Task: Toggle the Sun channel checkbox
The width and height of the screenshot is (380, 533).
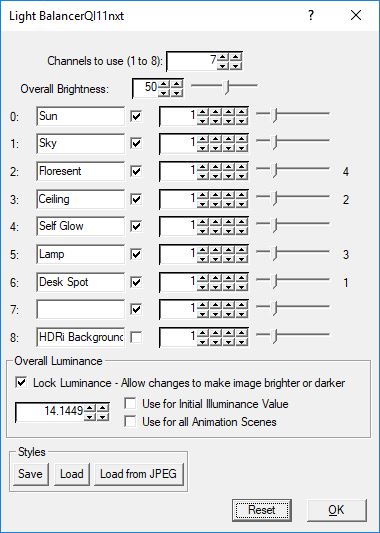Action: [x=136, y=116]
